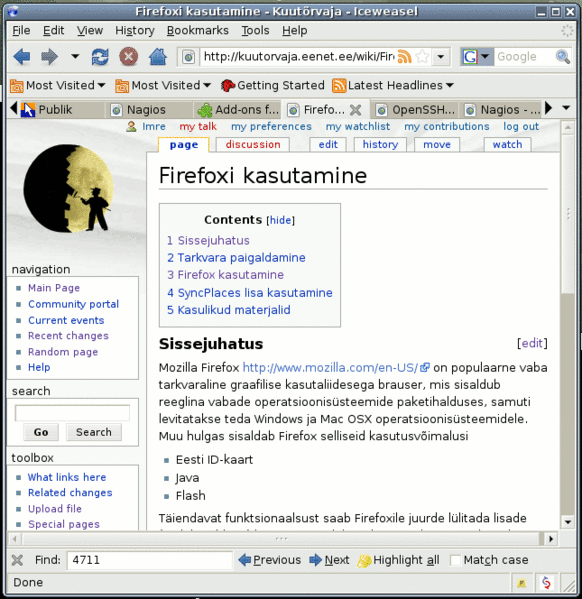Close the Find bar
The image size is (582, 599).
click(17, 560)
